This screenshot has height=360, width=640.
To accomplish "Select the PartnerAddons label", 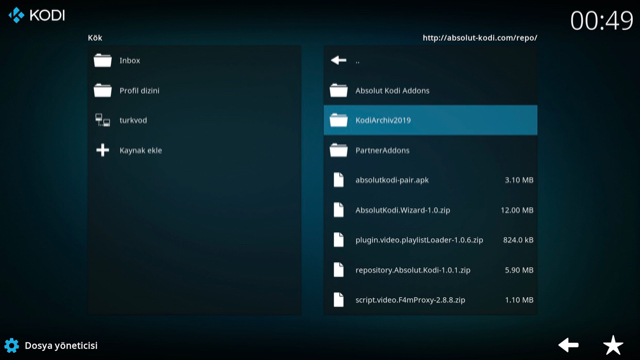I will (382, 150).
